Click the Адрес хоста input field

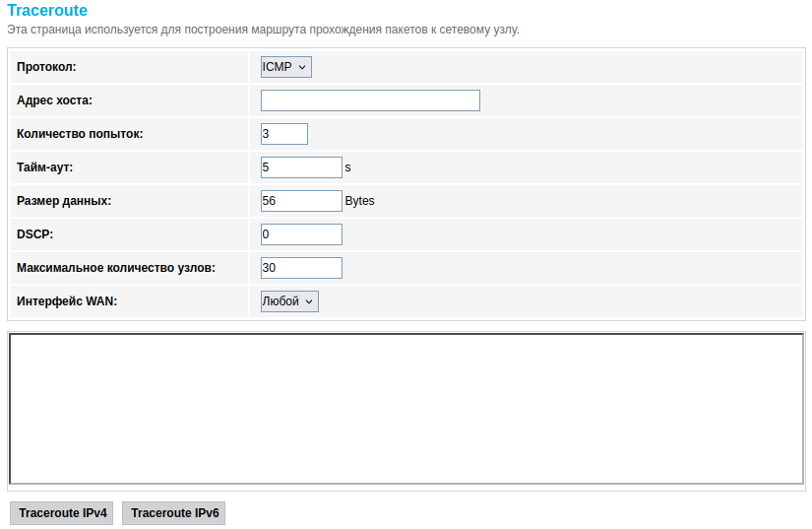(x=370, y=100)
